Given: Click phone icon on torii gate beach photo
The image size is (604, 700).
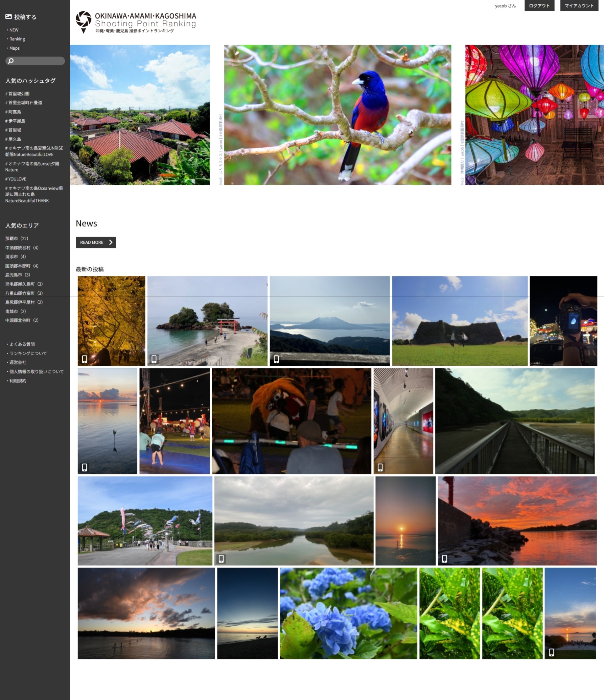Looking at the screenshot, I should point(154,359).
